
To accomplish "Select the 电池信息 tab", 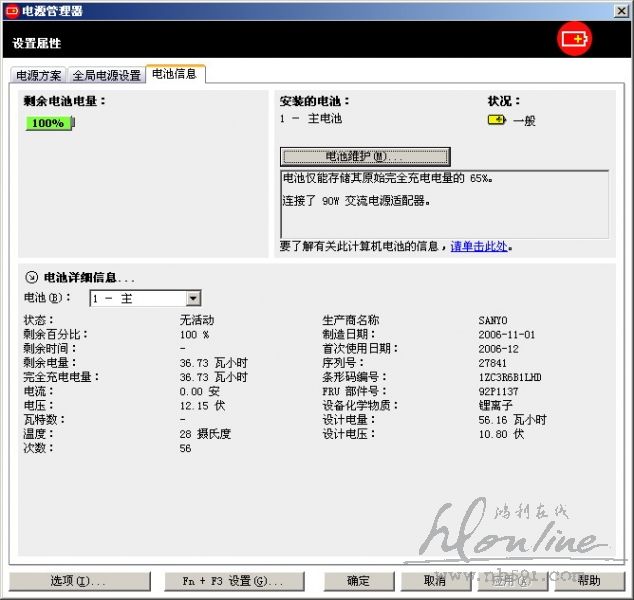I will click(x=174, y=74).
